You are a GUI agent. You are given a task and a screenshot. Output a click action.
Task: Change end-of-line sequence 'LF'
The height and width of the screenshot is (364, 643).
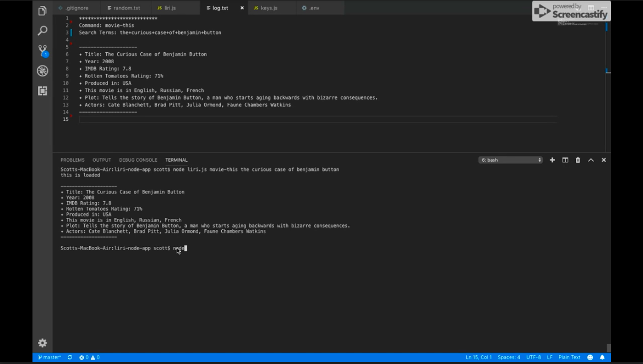(549, 357)
